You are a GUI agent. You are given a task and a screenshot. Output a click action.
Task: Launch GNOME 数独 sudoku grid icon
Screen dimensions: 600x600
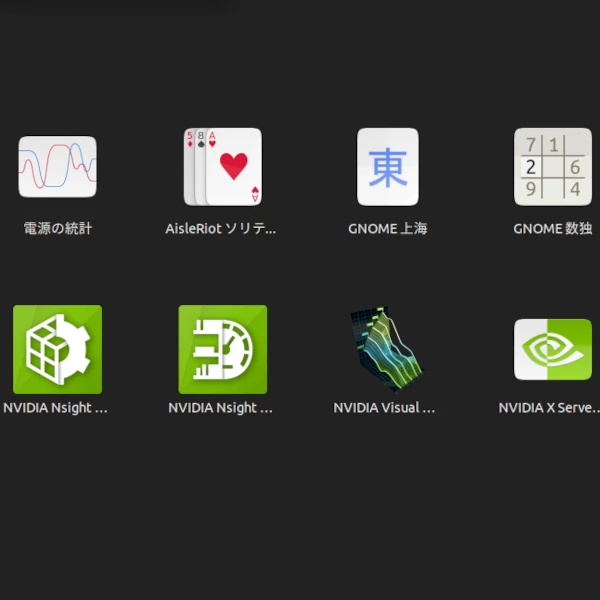coord(553,167)
